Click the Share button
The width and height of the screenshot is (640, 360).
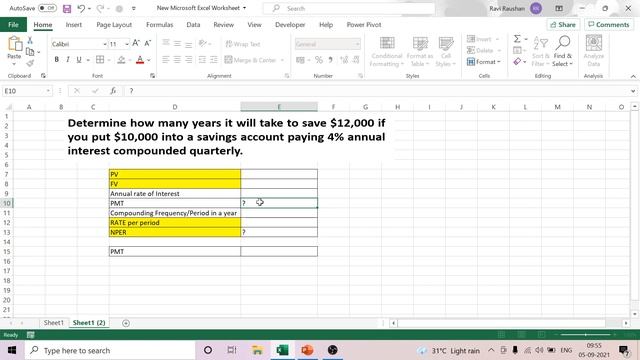562,24
